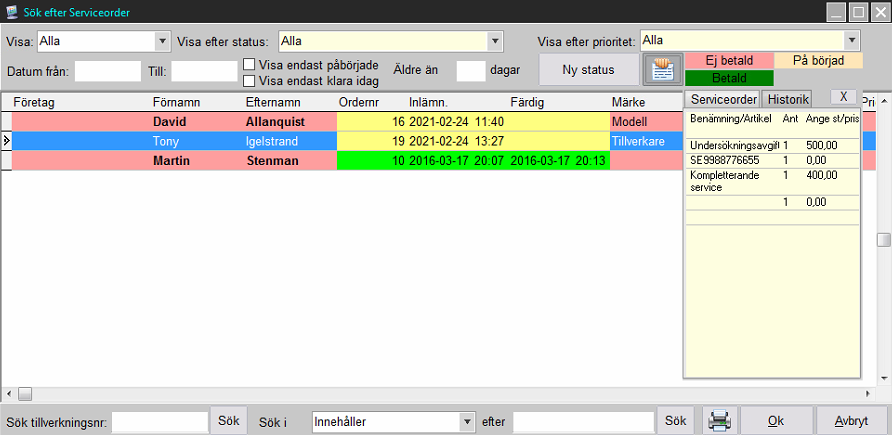The height and width of the screenshot is (435, 892).
Task: Click the current-row arrow beside Tony
Action: (6, 141)
